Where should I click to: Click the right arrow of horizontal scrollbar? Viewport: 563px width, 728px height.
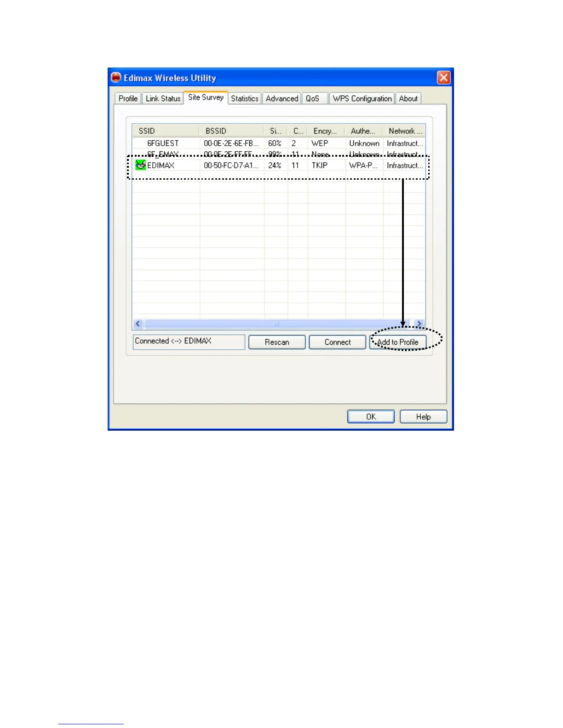(x=419, y=324)
